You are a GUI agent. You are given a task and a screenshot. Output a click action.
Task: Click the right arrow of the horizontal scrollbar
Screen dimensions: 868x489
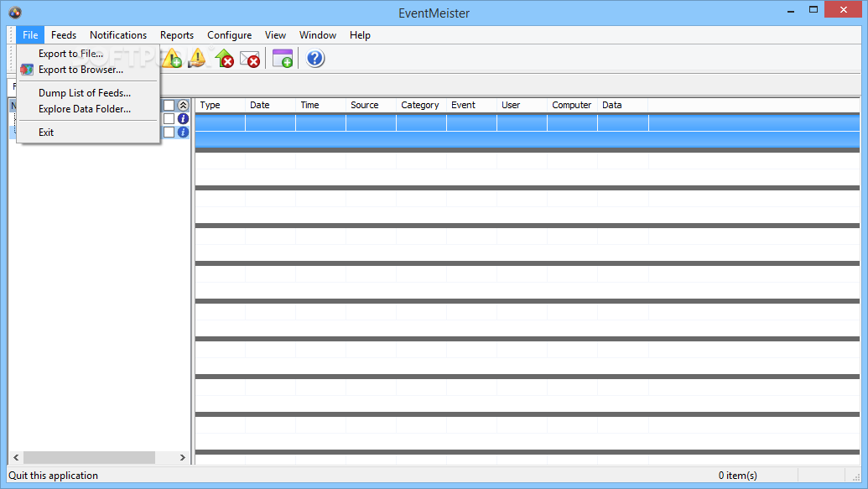[182, 457]
